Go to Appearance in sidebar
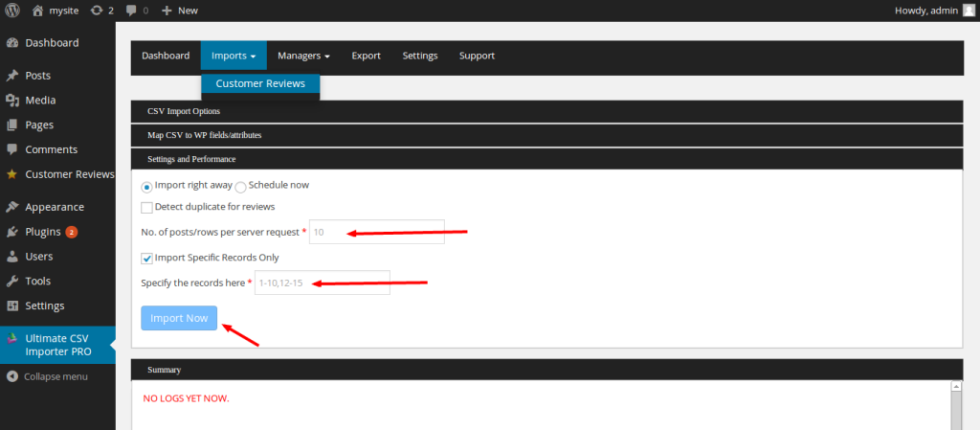980x430 pixels. click(55, 207)
